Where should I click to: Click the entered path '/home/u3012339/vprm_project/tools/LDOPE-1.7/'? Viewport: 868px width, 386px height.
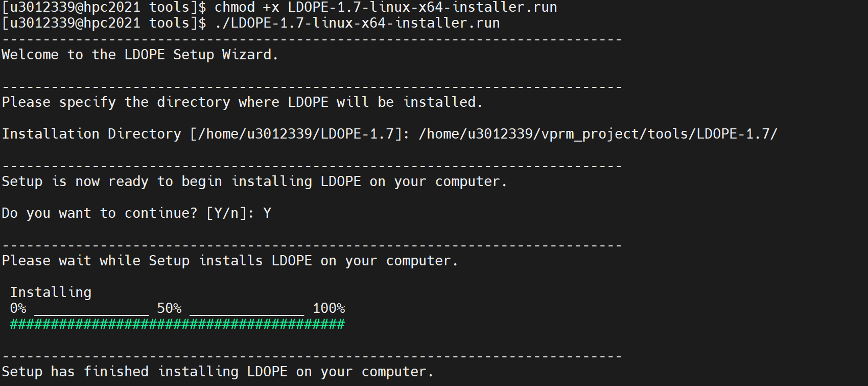click(598, 134)
